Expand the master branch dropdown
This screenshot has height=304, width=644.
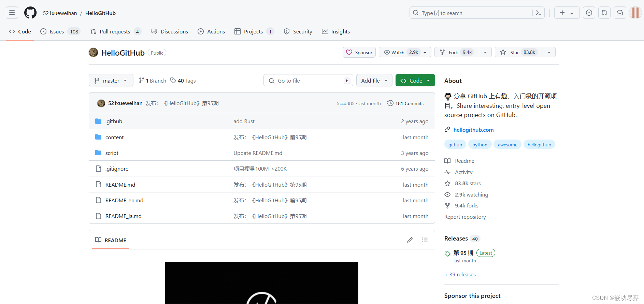[x=111, y=81]
